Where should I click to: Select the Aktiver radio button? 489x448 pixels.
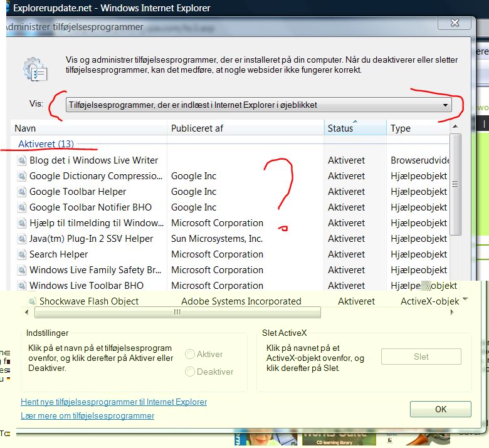coord(190,354)
